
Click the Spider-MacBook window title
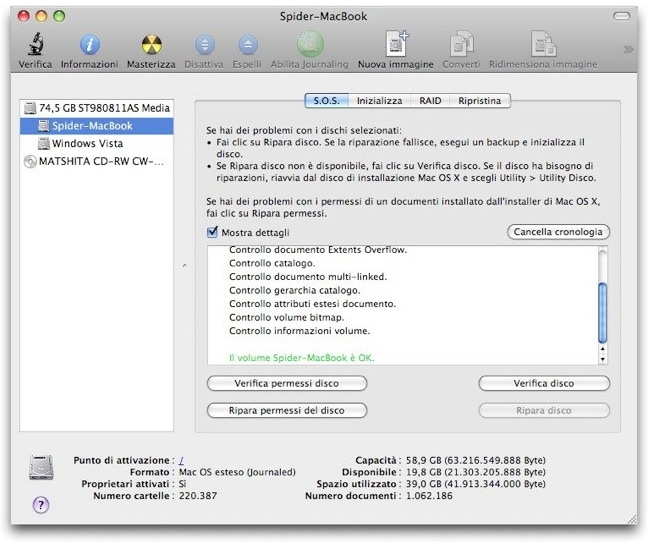click(x=323, y=16)
